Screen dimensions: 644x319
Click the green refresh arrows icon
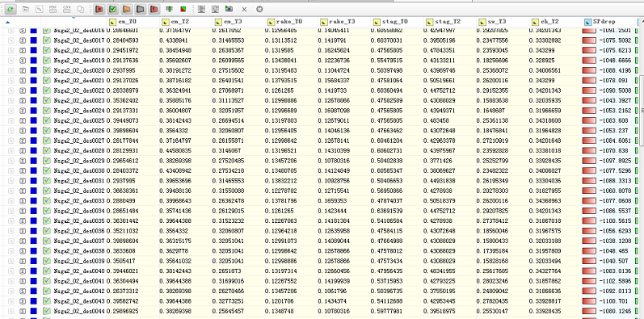(x=10, y=9)
